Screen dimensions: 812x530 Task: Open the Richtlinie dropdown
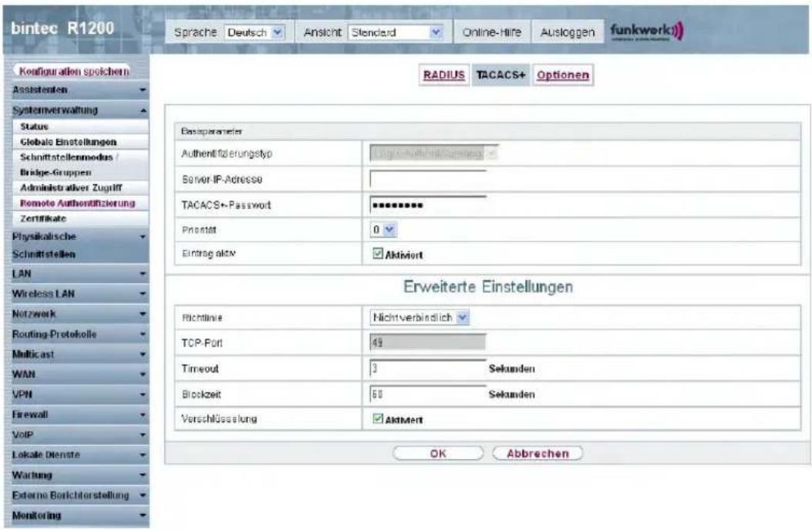(419, 318)
